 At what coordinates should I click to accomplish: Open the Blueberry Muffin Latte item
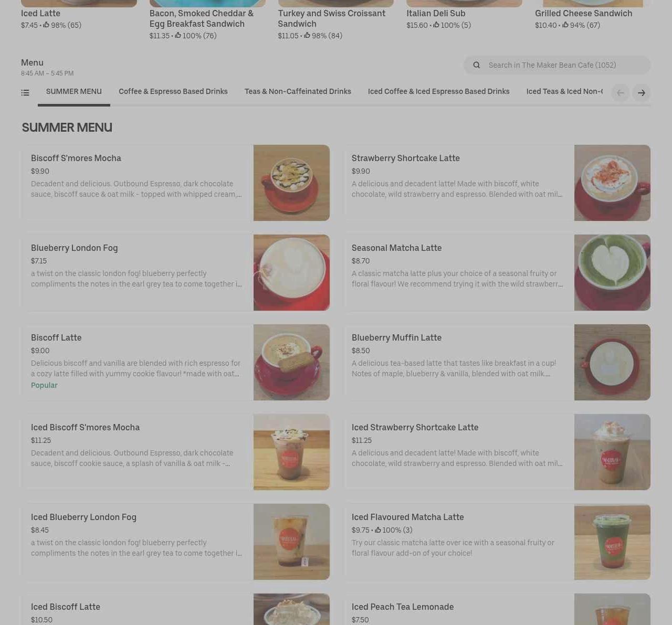tap(497, 362)
